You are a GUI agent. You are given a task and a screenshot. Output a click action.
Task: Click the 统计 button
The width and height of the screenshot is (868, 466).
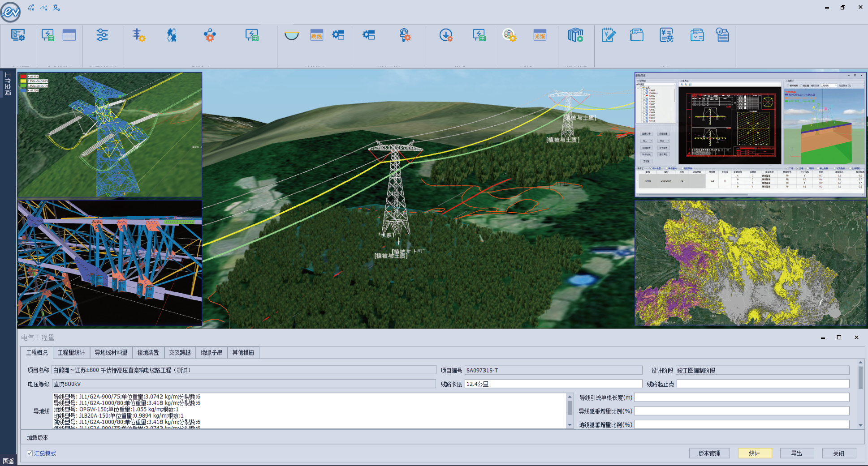pyautogui.click(x=754, y=453)
